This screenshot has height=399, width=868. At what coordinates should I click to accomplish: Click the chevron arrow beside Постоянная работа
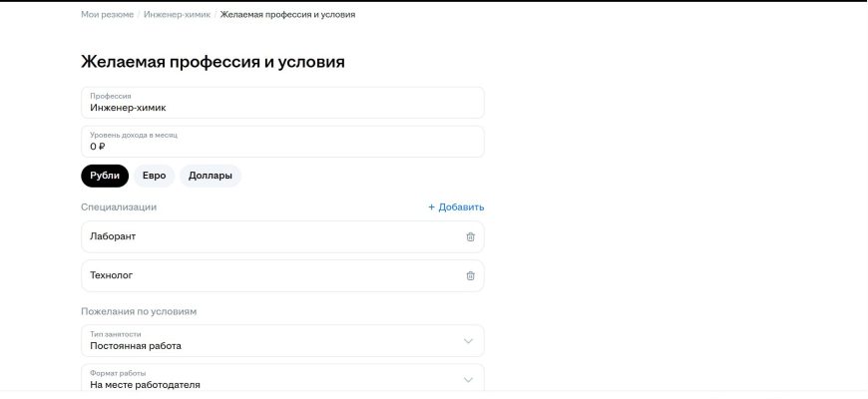pos(468,341)
